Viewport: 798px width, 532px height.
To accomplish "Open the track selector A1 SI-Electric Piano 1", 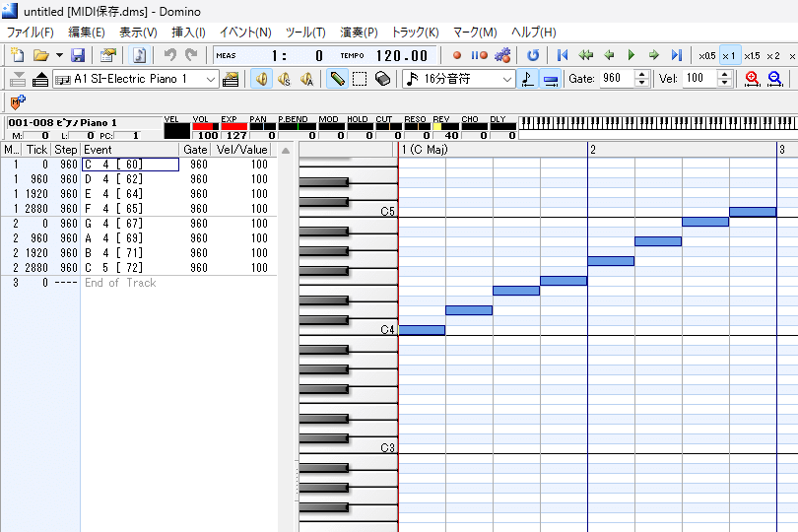I will tap(136, 79).
